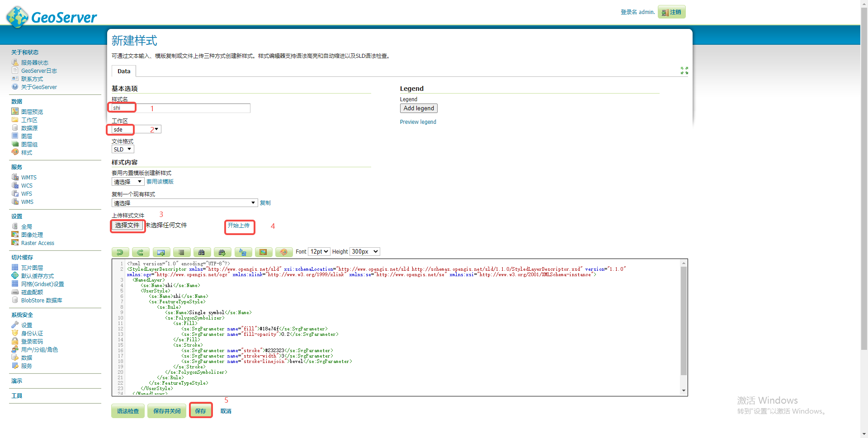Click the 保存并关闭 button
Viewport: 868px width, 438px height.
[167, 411]
